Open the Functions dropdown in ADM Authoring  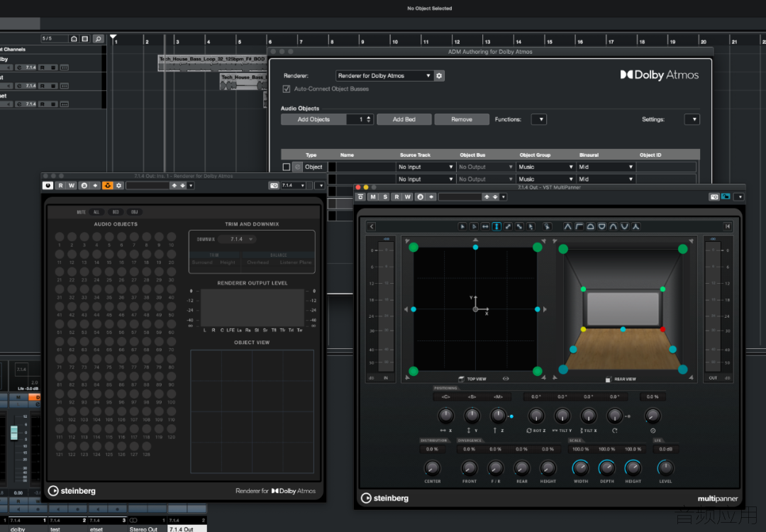tap(539, 119)
